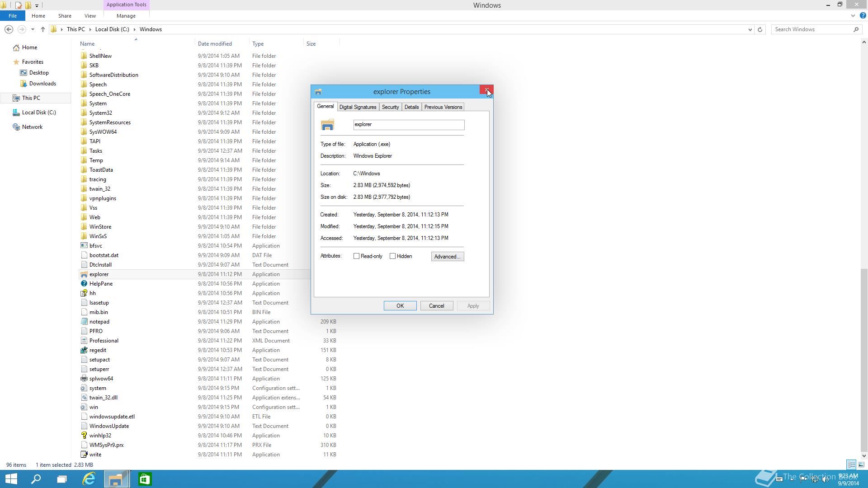Viewport: 868px width, 488px height.
Task: Click OK in explorer Properties
Action: point(400,306)
